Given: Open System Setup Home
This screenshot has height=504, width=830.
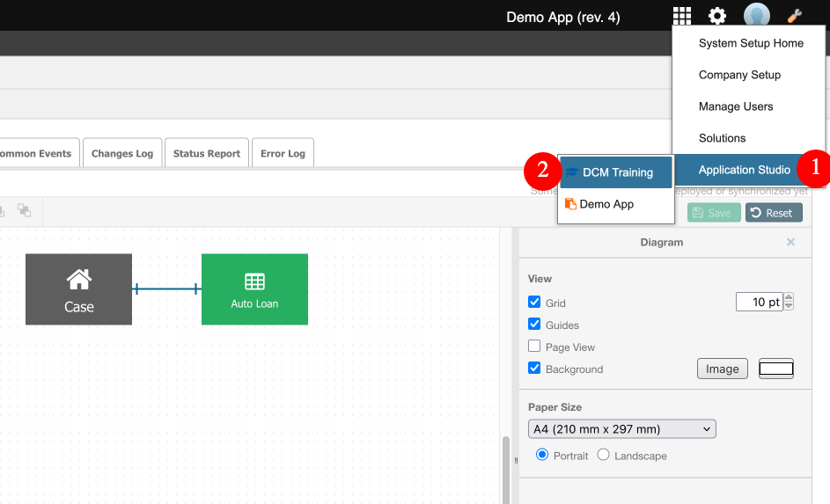Looking at the screenshot, I should [751, 43].
